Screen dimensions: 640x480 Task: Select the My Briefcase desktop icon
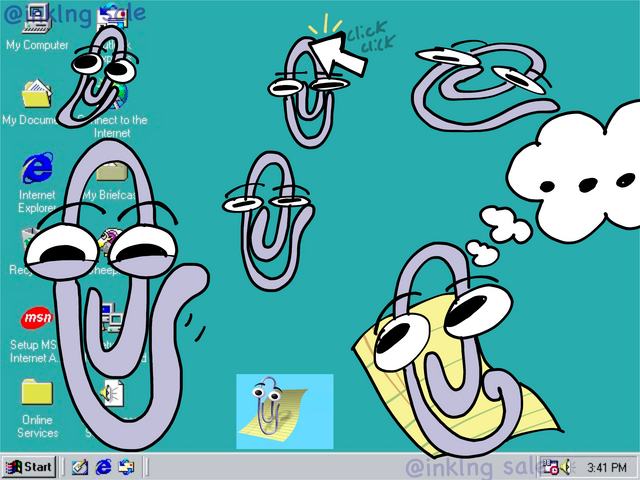click(112, 171)
